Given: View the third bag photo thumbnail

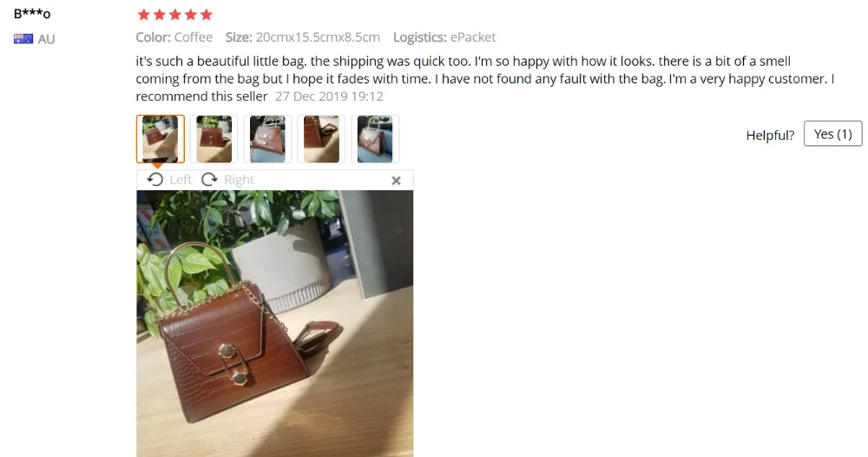Looking at the screenshot, I should pos(267,138).
